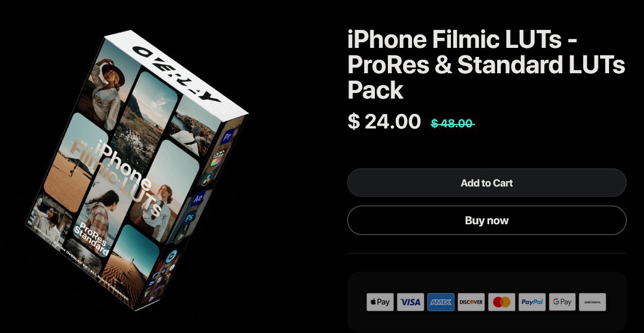The height and width of the screenshot is (333, 644).
Task: Click the Discover card icon
Action: coord(471,302)
